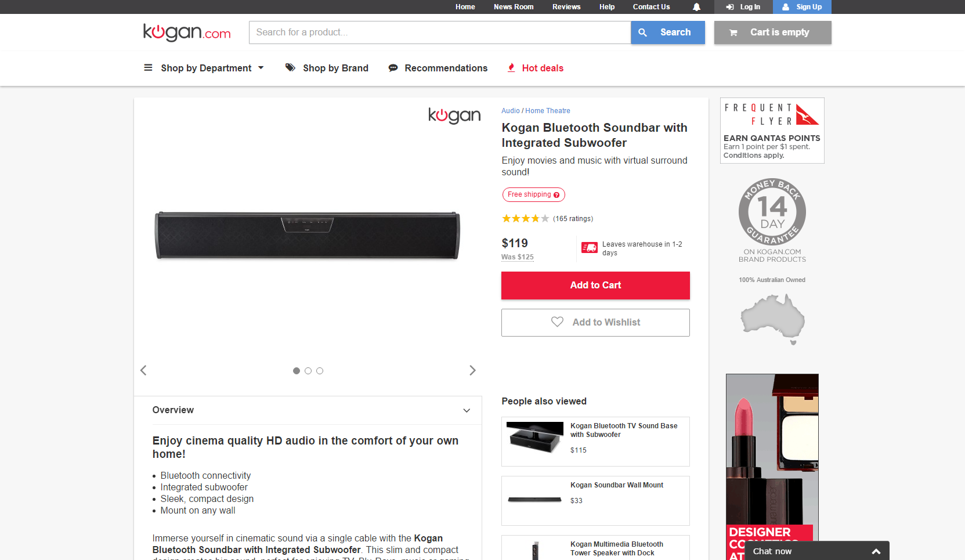Click the tags icon next to Shop by Brand
The height and width of the screenshot is (560, 965).
click(290, 68)
